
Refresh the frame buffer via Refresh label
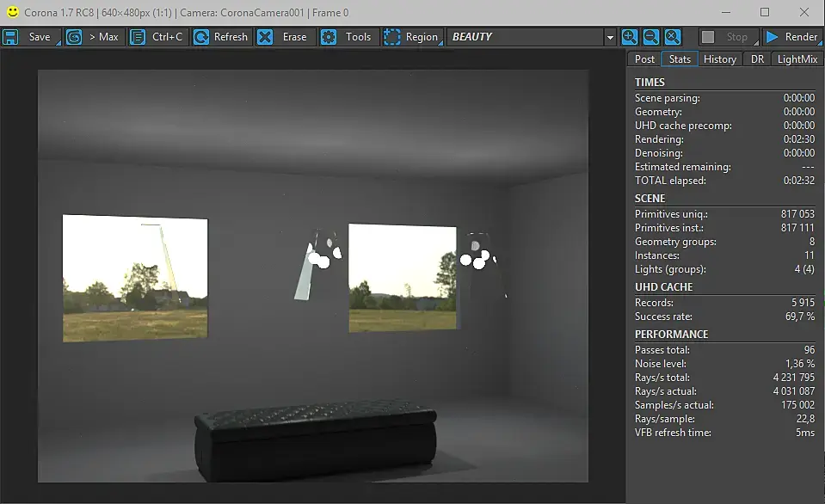(231, 37)
